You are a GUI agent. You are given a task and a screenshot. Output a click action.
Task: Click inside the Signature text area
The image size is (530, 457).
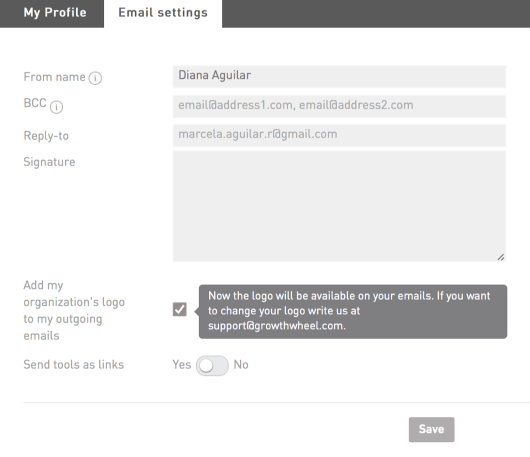pyautogui.click(x=339, y=206)
